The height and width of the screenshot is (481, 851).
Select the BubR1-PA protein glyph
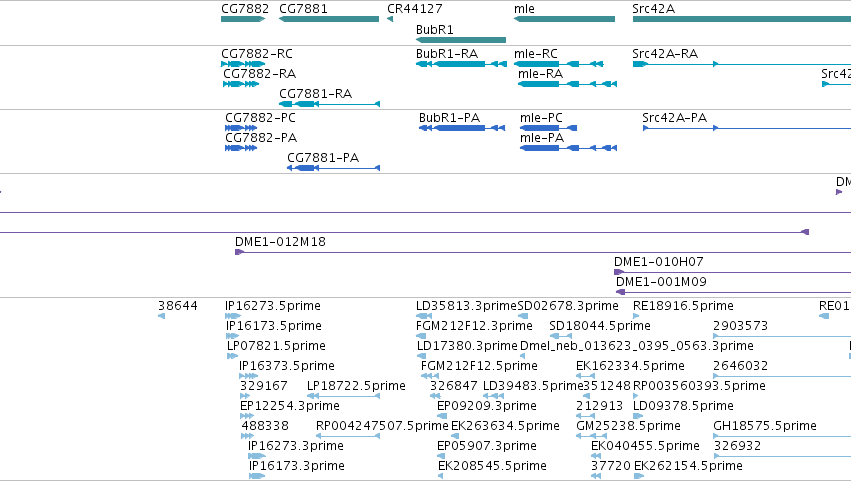[462, 128]
